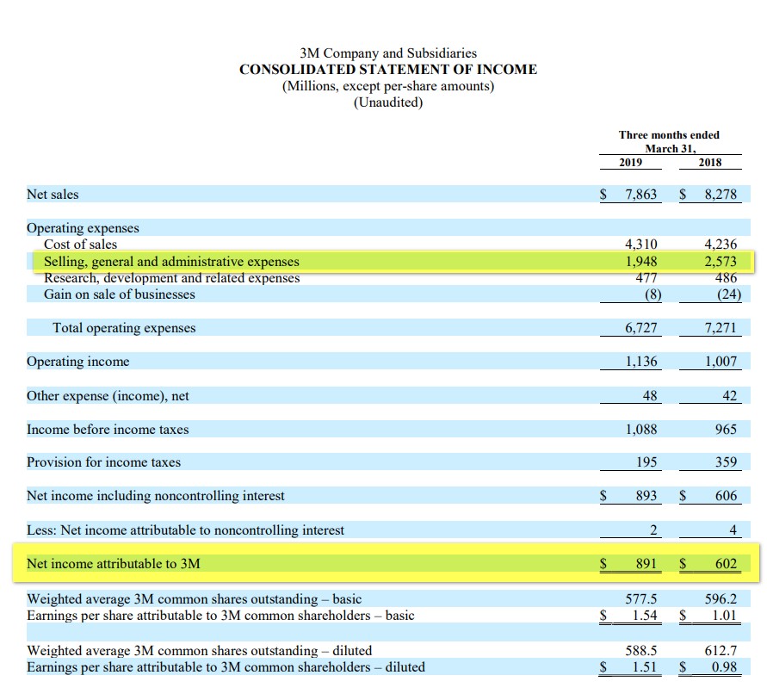Viewport: 767px width, 700px height.
Task: Click the 'Cost of sales' label
Action: 80,244
